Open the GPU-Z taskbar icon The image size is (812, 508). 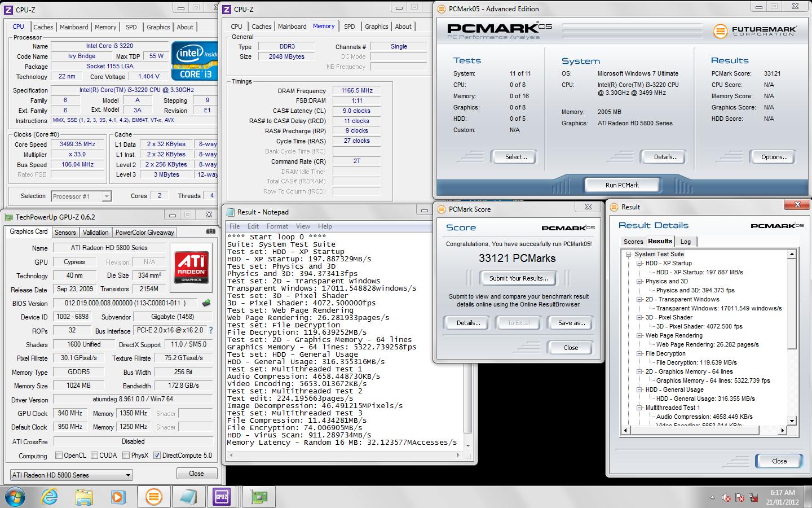(x=259, y=497)
